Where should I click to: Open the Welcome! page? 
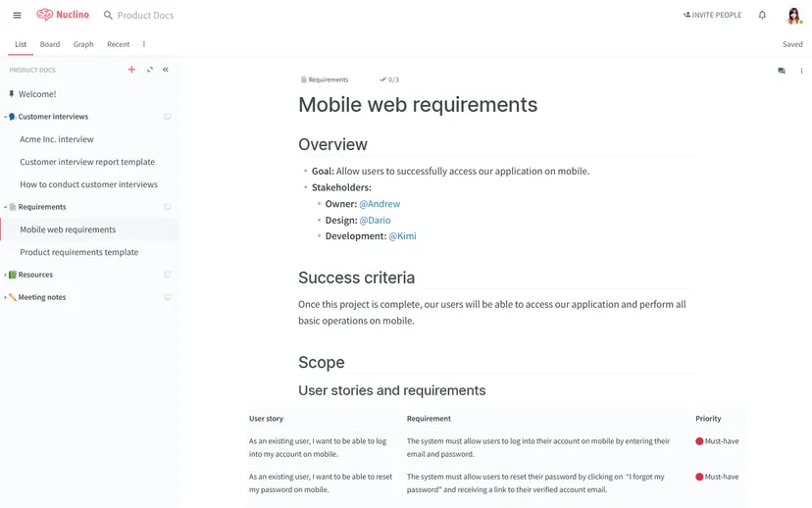pos(37,94)
